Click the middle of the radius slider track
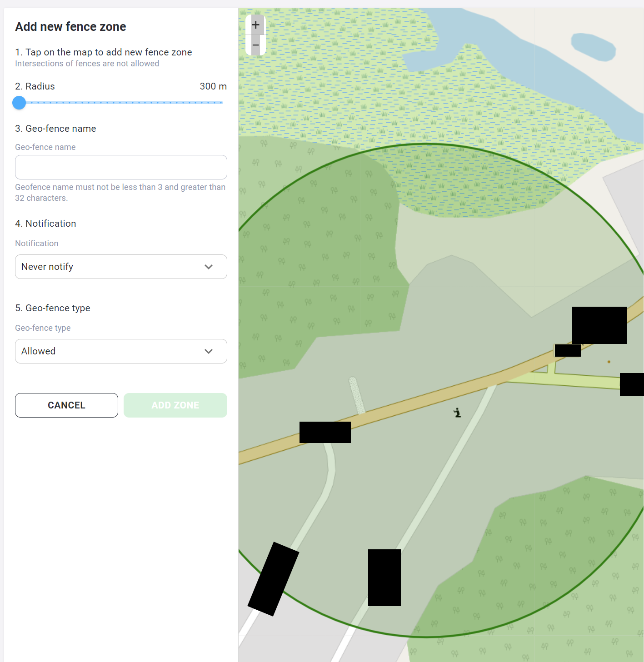 [x=121, y=103]
